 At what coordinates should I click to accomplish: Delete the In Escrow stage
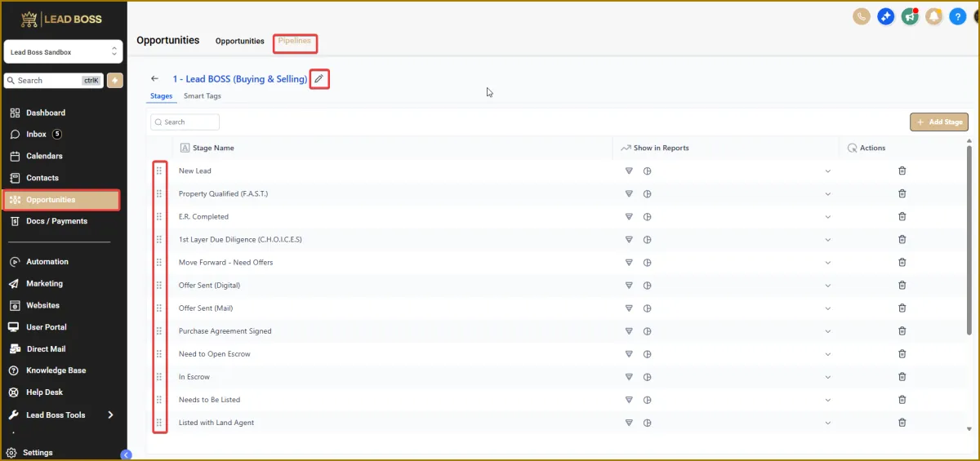coord(902,376)
